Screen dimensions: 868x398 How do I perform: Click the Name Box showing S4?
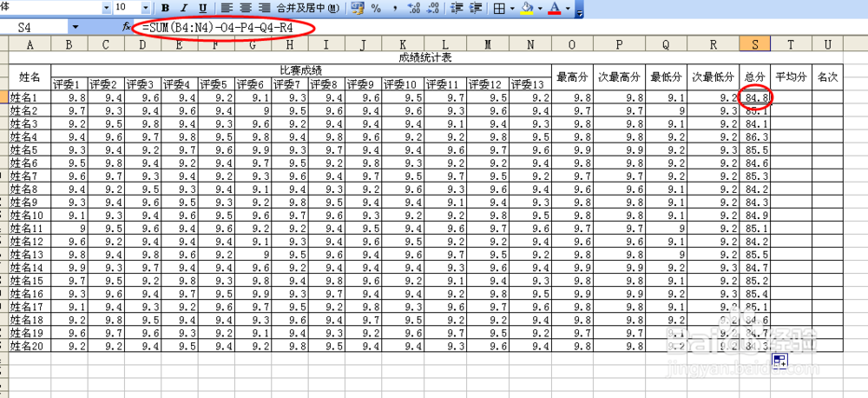pos(35,27)
